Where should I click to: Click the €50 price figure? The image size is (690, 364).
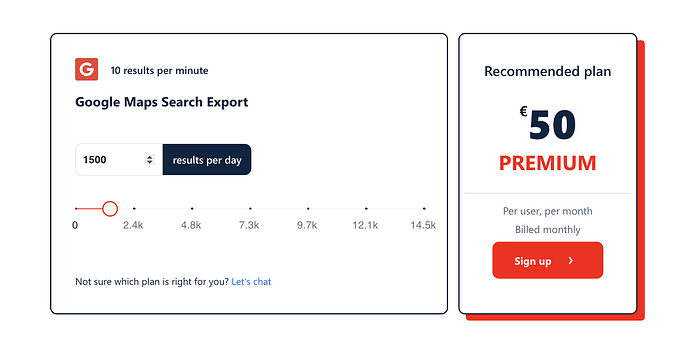click(x=547, y=124)
